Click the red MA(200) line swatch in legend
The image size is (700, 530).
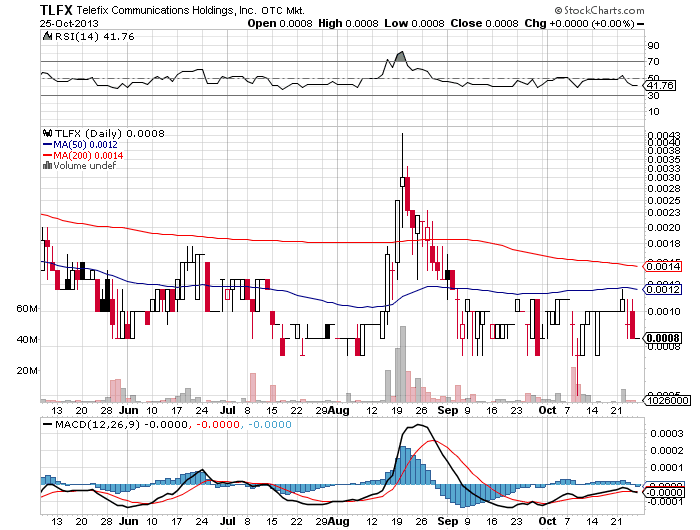[x=47, y=155]
